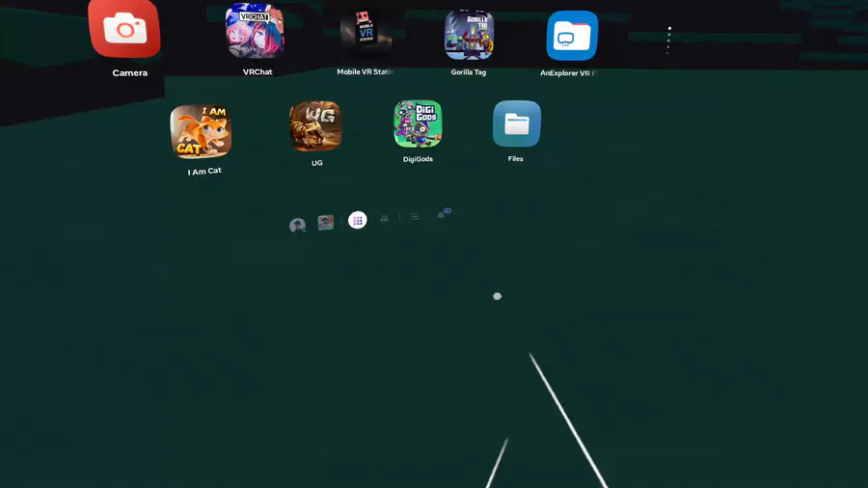Open notifications bell with blue badge

tap(444, 213)
